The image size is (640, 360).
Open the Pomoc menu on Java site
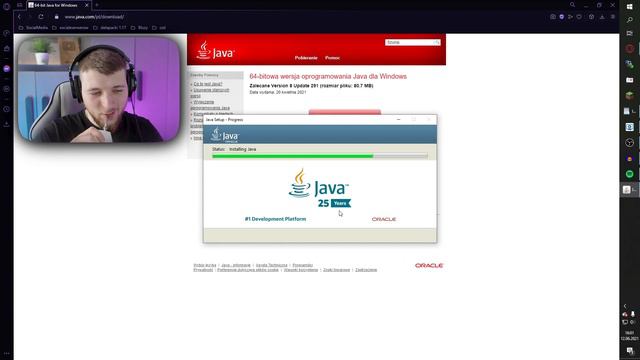[332, 58]
